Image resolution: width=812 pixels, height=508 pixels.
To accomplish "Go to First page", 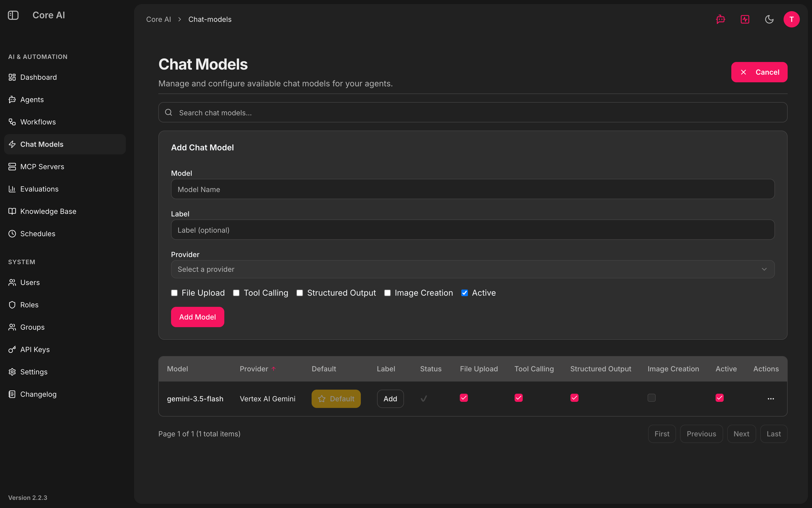I will pyautogui.click(x=662, y=434).
